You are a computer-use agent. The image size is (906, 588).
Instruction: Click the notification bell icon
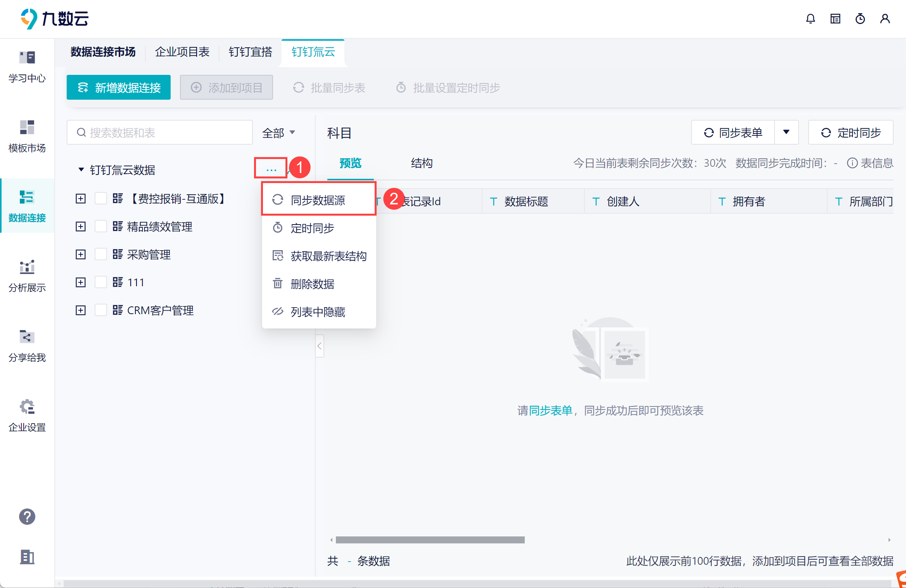[x=810, y=19]
